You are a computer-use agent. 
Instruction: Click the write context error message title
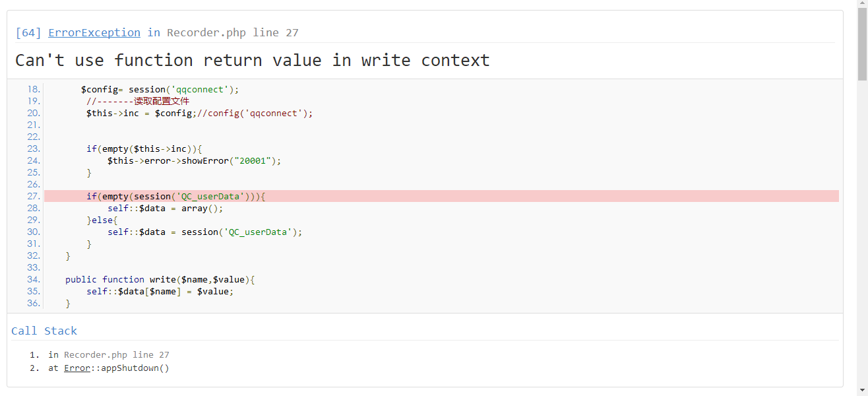[x=252, y=60]
